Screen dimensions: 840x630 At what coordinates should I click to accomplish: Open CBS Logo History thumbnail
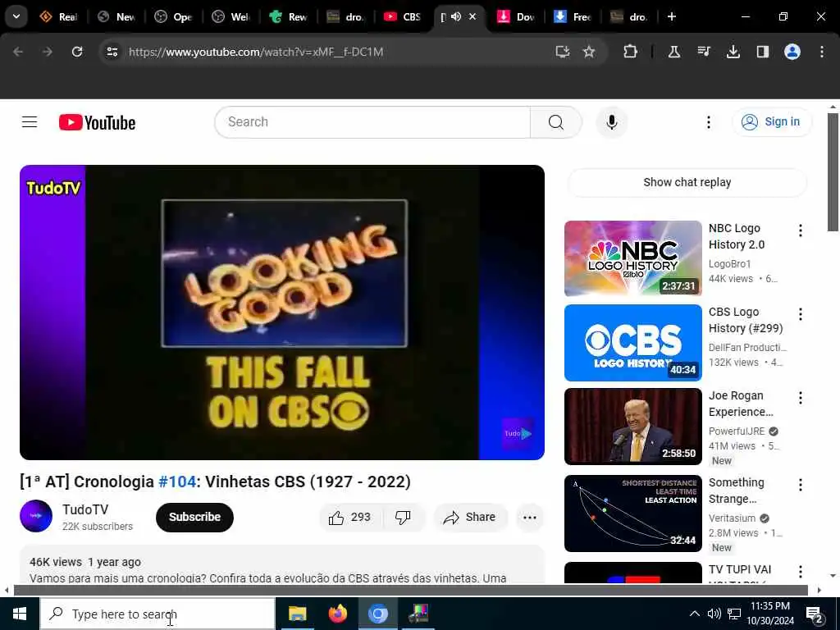632,342
